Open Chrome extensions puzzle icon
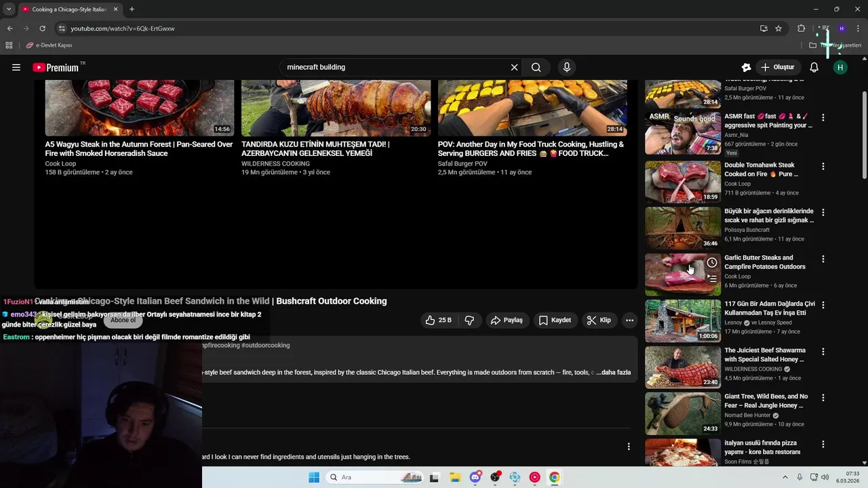Image resolution: width=868 pixels, height=488 pixels. coord(802,28)
